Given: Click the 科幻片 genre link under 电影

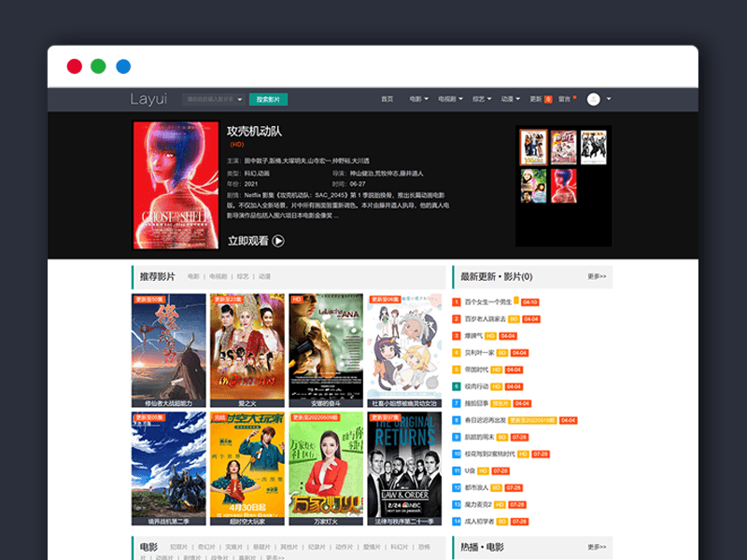Looking at the screenshot, I should click(400, 547).
